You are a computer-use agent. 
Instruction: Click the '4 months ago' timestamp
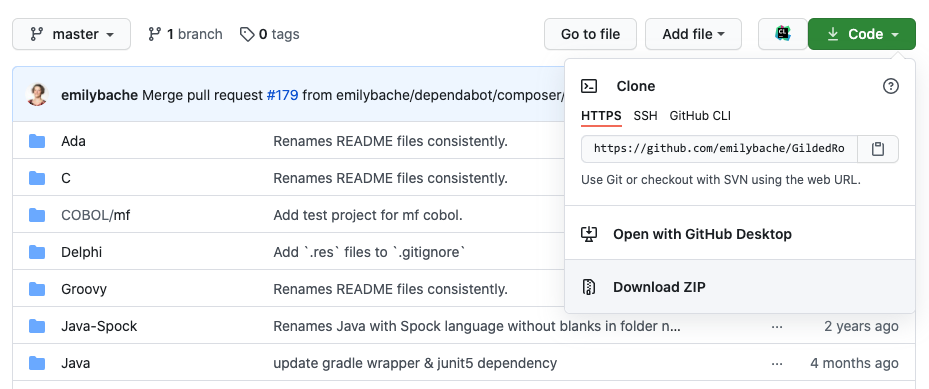tap(854, 363)
